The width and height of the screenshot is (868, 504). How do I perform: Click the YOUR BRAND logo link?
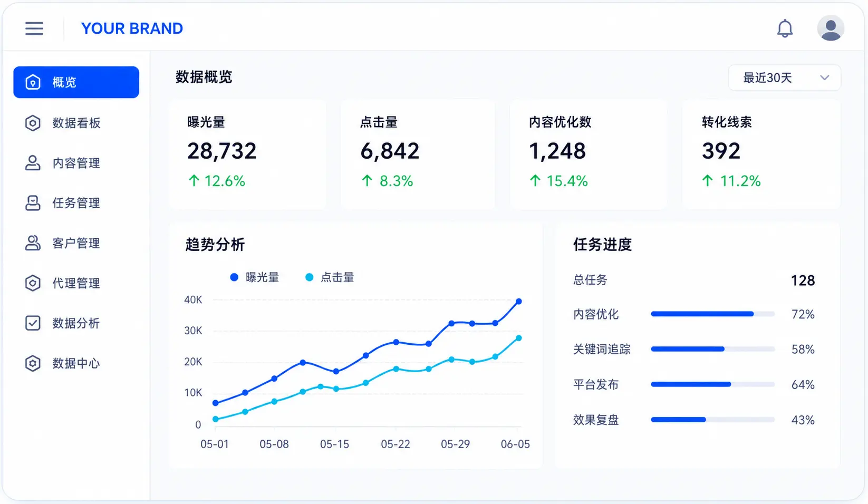click(132, 28)
